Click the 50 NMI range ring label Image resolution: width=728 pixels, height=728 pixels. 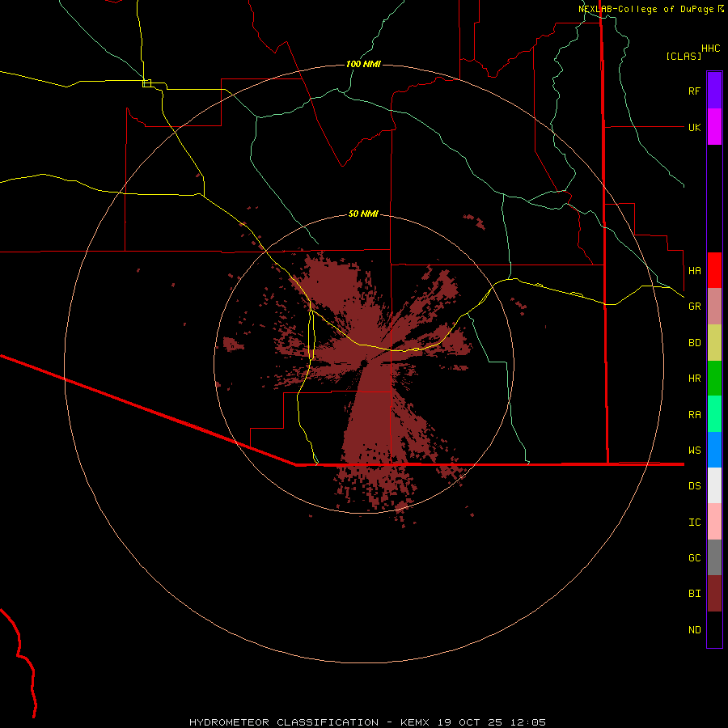363,214
